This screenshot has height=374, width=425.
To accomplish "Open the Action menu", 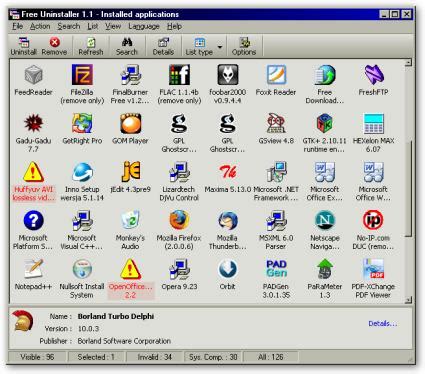I will point(40,26).
